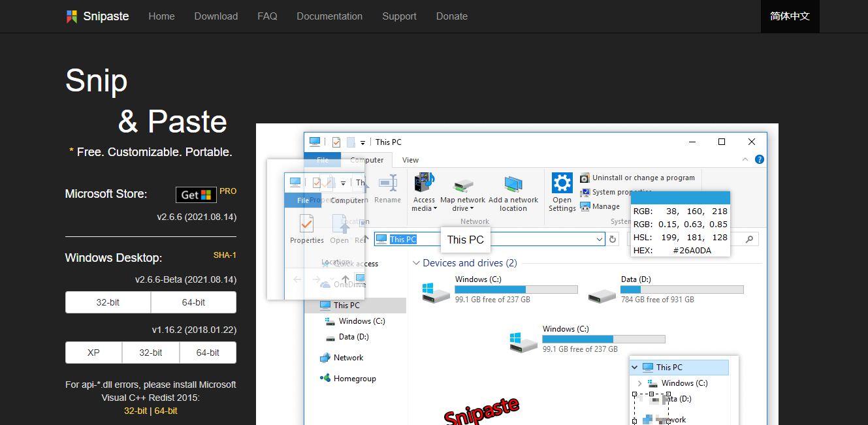Open the Home nav link
This screenshot has height=425, width=868.
(161, 16)
